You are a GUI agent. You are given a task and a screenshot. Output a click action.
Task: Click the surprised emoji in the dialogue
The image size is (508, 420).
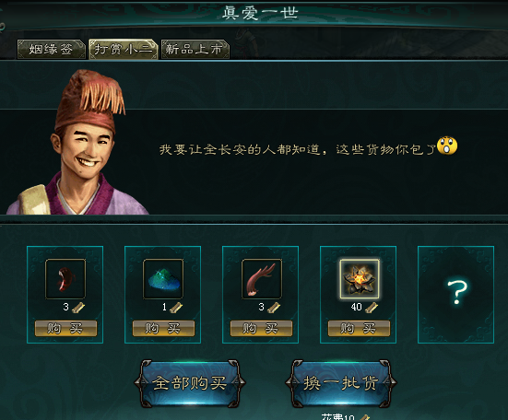click(447, 146)
